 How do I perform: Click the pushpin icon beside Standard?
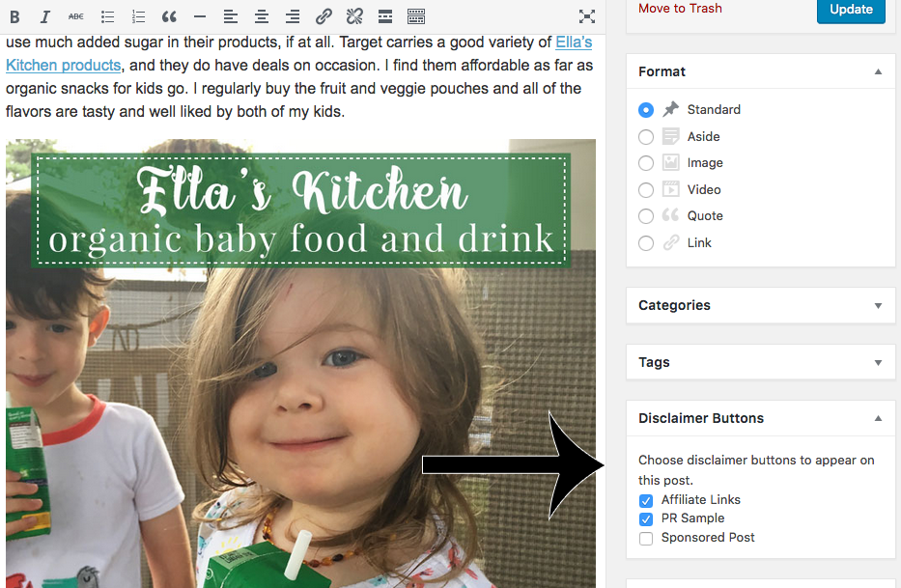pos(670,109)
